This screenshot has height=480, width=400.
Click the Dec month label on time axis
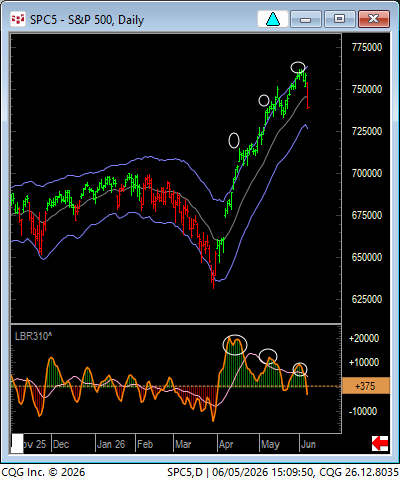point(61,444)
